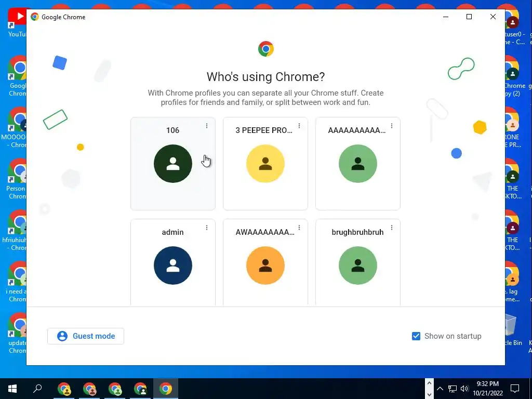The height and width of the screenshot is (399, 532).
Task: Select the 3 PEEPEE PRO... profile avatar
Action: pos(265,164)
